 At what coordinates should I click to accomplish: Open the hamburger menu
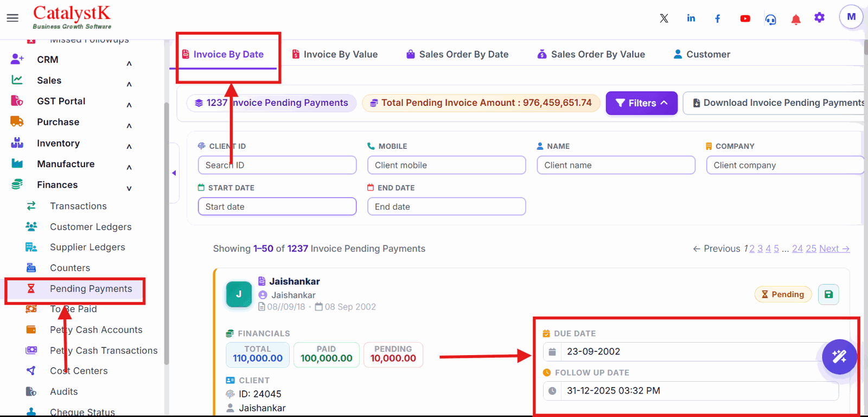click(x=12, y=18)
